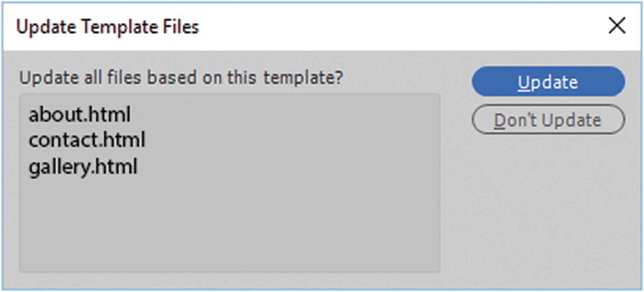Viewport: 644px width, 292px height.
Task: Click the "Update all files" prompt label
Action: click(181, 78)
